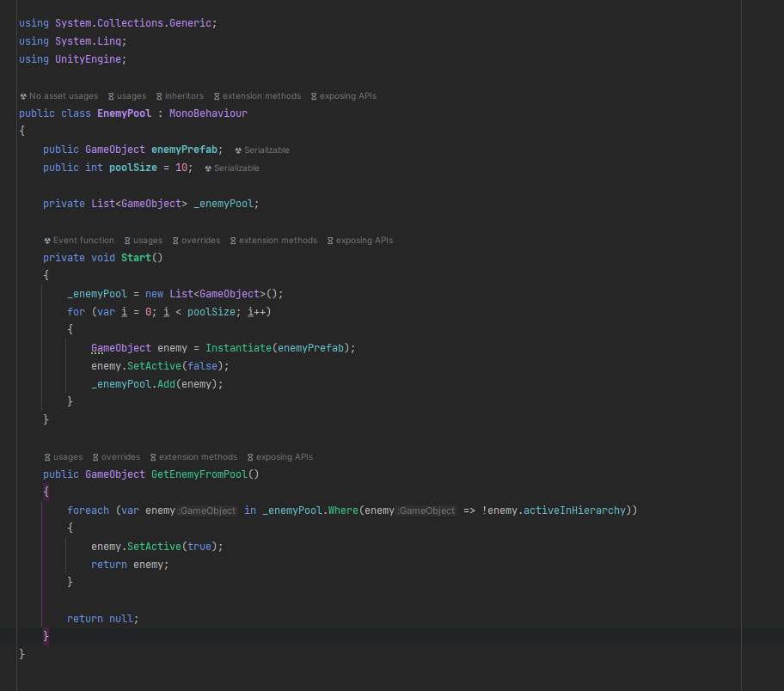784x691 pixels.
Task: Open exposing APIs lens above Start method
Action: tap(360, 241)
